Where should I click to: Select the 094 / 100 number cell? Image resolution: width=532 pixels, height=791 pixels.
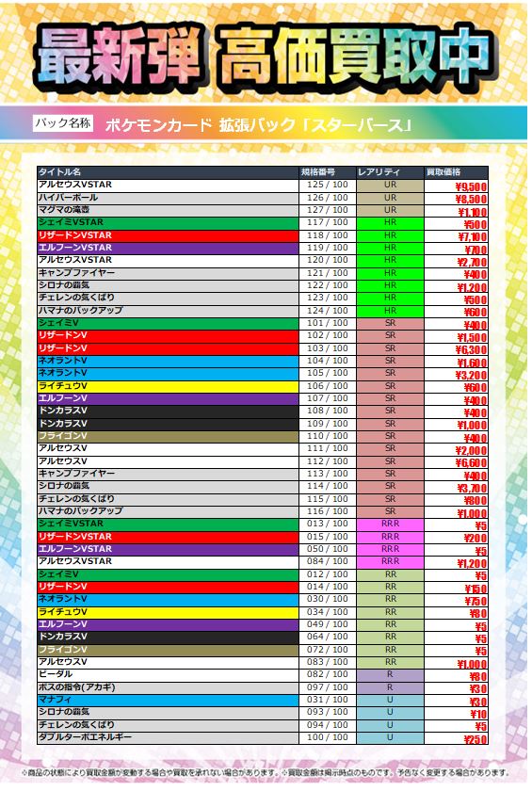pos(328,724)
